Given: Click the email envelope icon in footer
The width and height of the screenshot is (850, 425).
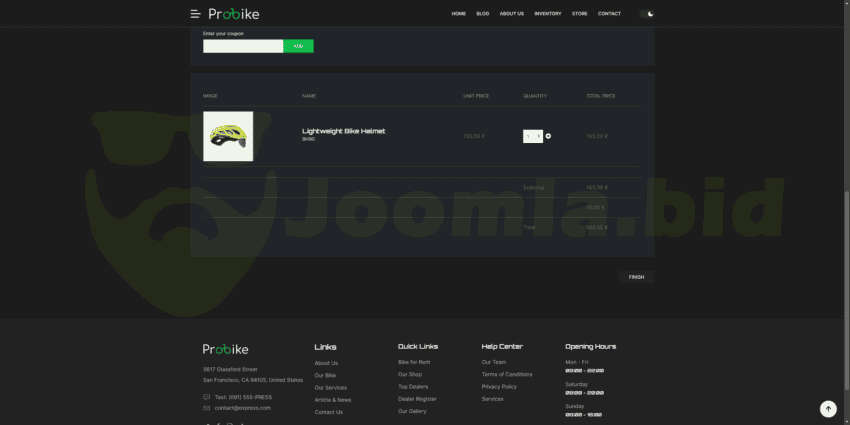Looking at the screenshot, I should pos(207,408).
